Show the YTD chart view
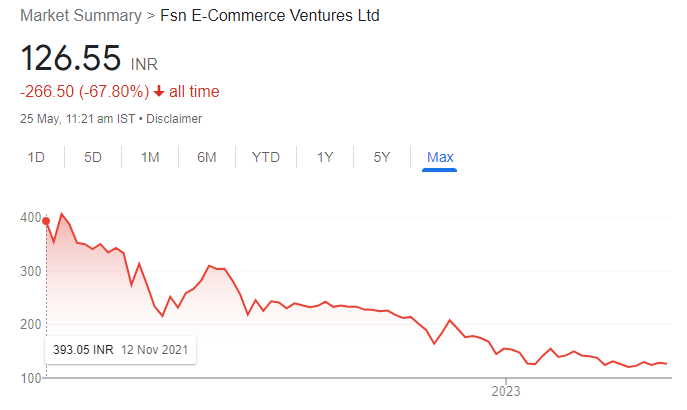 [266, 157]
